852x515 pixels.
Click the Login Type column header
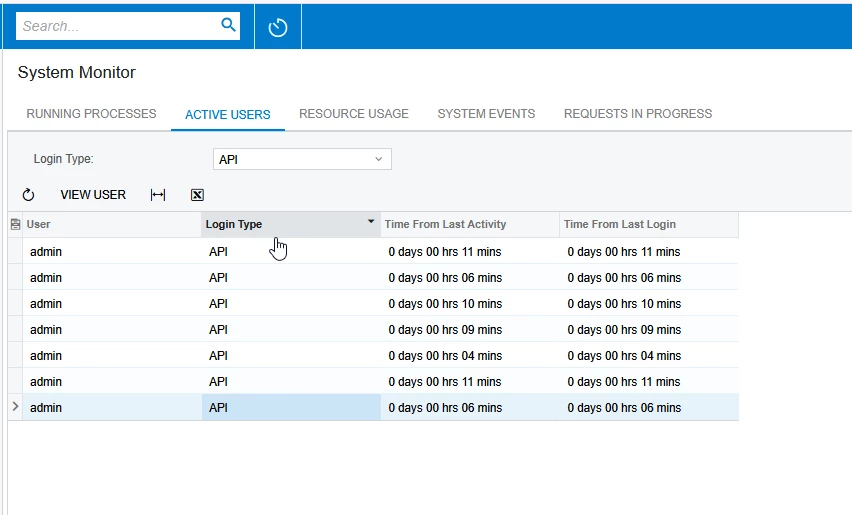click(291, 224)
